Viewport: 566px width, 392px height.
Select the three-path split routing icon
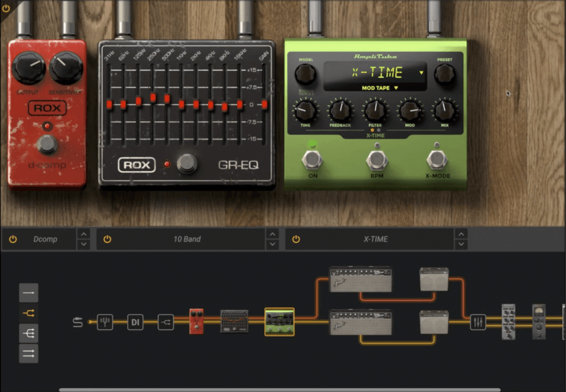[x=29, y=333]
